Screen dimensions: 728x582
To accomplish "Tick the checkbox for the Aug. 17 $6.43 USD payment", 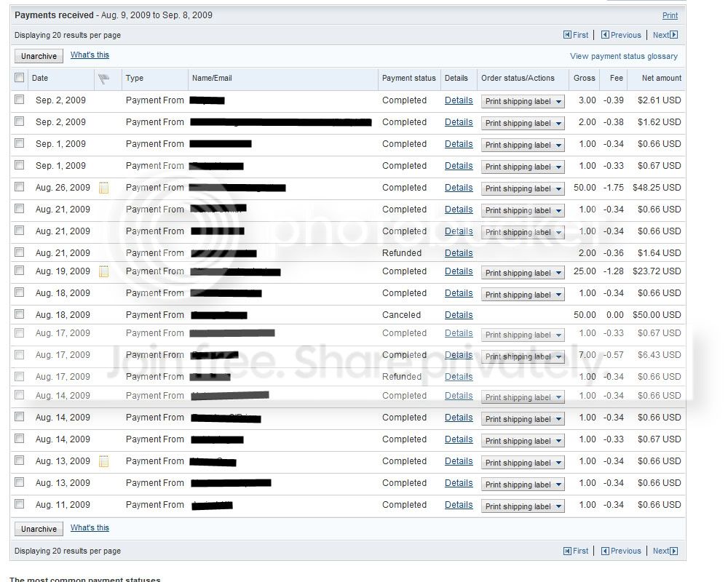I will pyautogui.click(x=19, y=354).
